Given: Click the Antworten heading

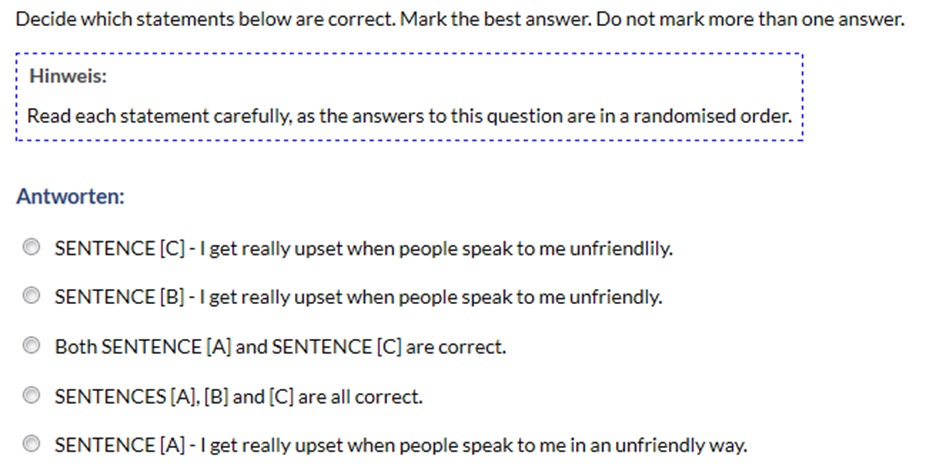Looking at the screenshot, I should coord(70,196).
